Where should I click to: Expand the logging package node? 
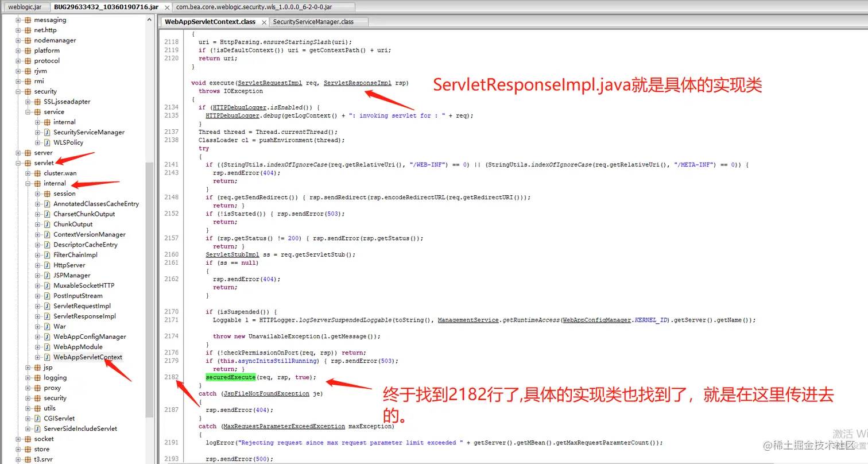(28, 377)
